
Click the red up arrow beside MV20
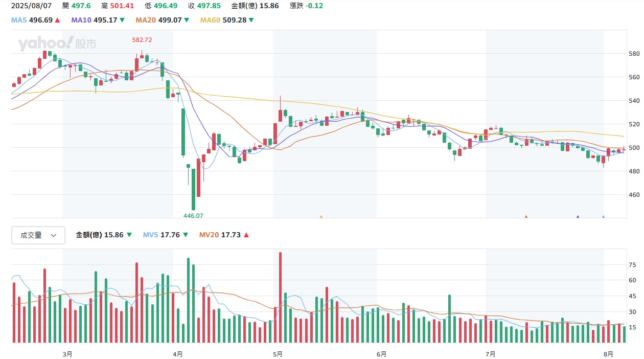[x=246, y=235]
